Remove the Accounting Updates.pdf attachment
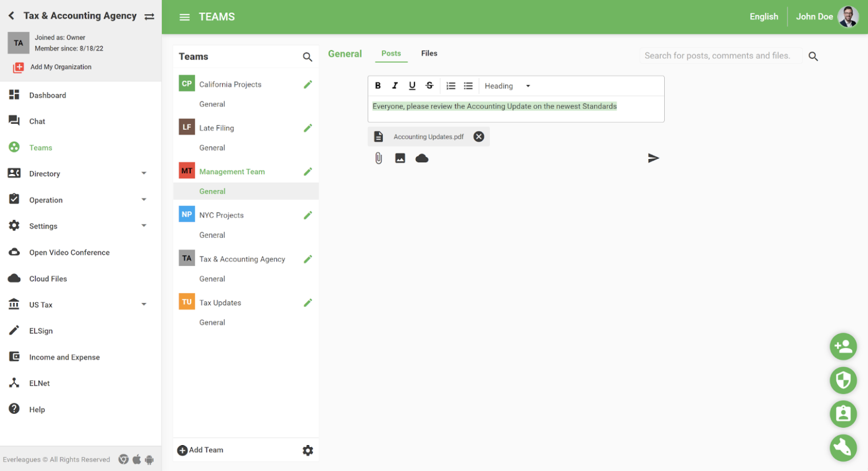868x471 pixels. 479,136
